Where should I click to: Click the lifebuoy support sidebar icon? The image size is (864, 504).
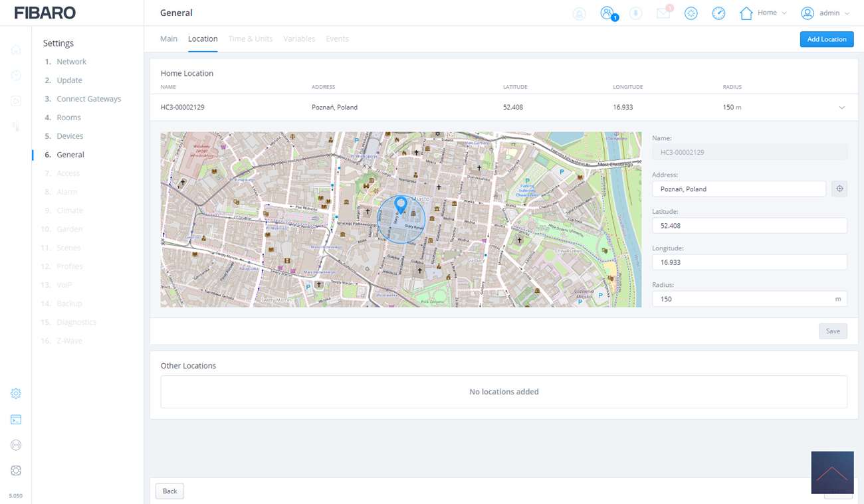[16, 471]
